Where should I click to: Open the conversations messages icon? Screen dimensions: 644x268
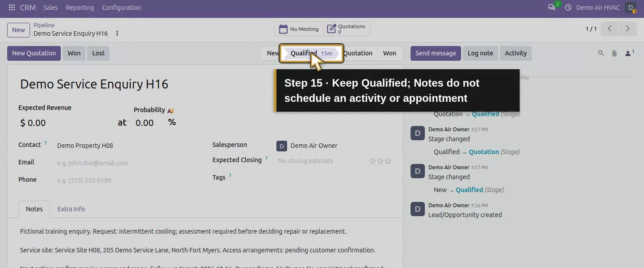(552, 8)
